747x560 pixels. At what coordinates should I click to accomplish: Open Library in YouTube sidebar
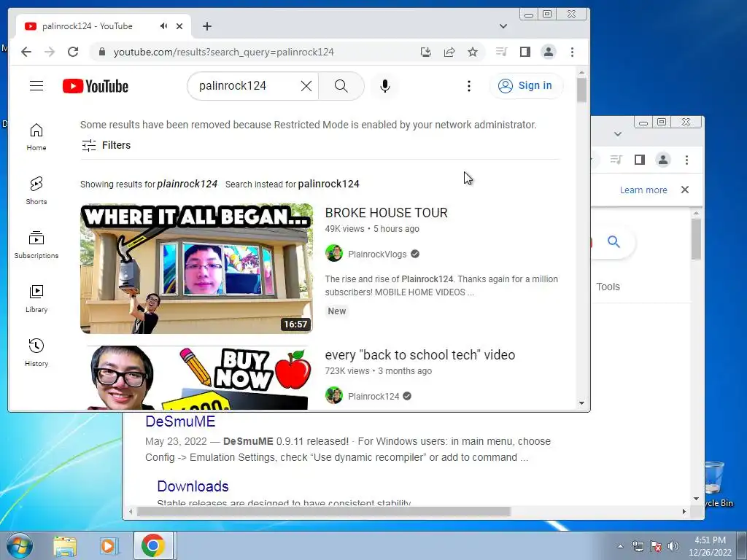[36, 298]
